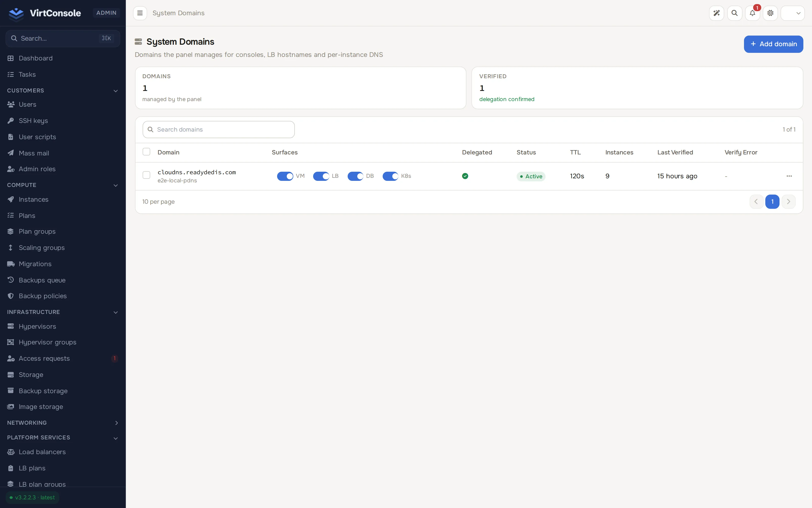This screenshot has height=508, width=812.
Task: Open SSH keys in sidebar
Action: click(63, 121)
